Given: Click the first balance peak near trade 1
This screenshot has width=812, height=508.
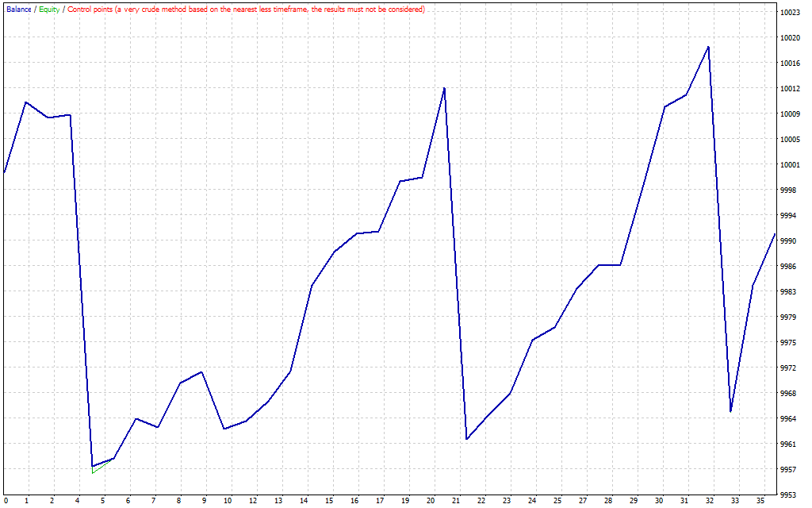Looking at the screenshot, I should (x=26, y=102).
